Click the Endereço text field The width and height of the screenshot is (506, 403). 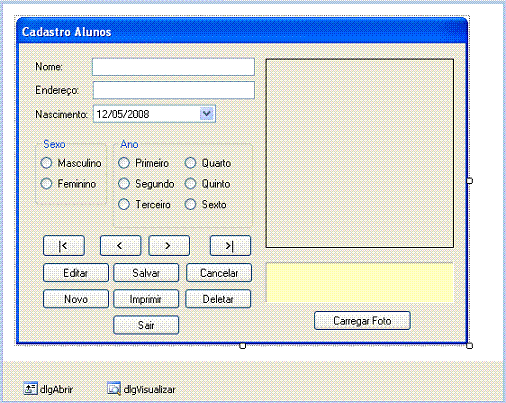click(174, 90)
